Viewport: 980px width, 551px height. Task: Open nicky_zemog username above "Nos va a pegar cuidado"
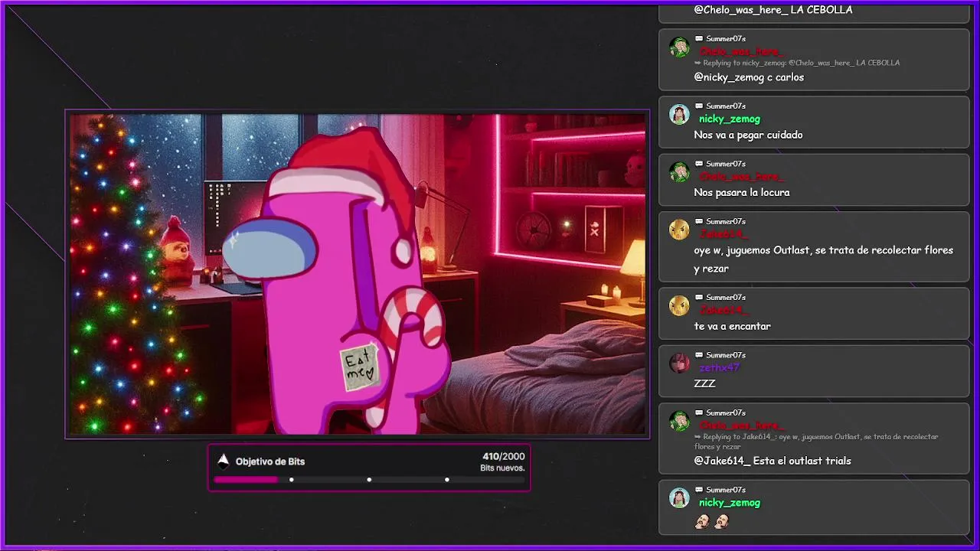pyautogui.click(x=730, y=119)
